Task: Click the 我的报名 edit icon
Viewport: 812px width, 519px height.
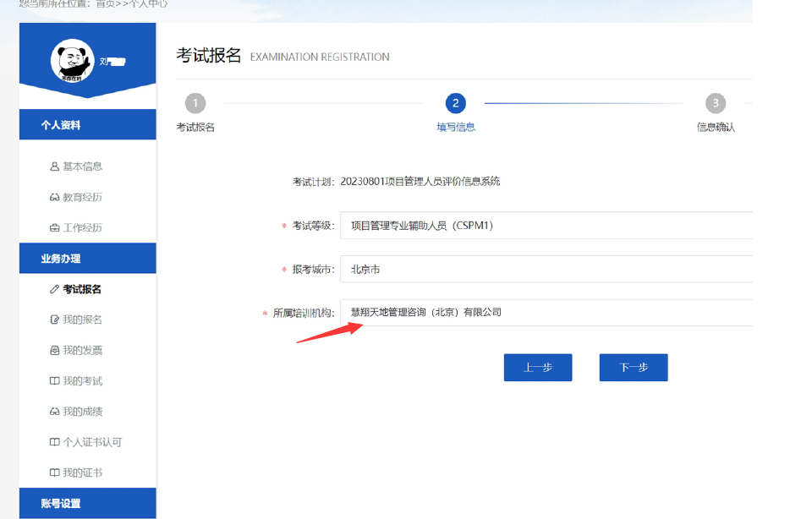Action: (55, 320)
